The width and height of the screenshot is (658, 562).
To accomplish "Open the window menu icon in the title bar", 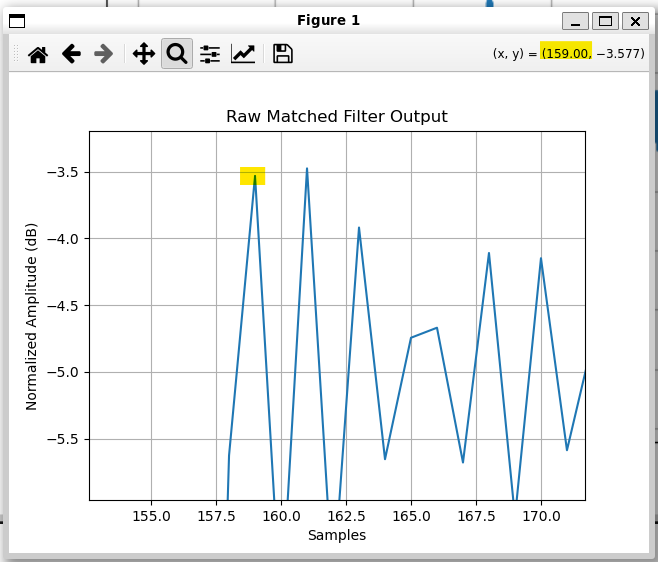I will tap(17, 21).
